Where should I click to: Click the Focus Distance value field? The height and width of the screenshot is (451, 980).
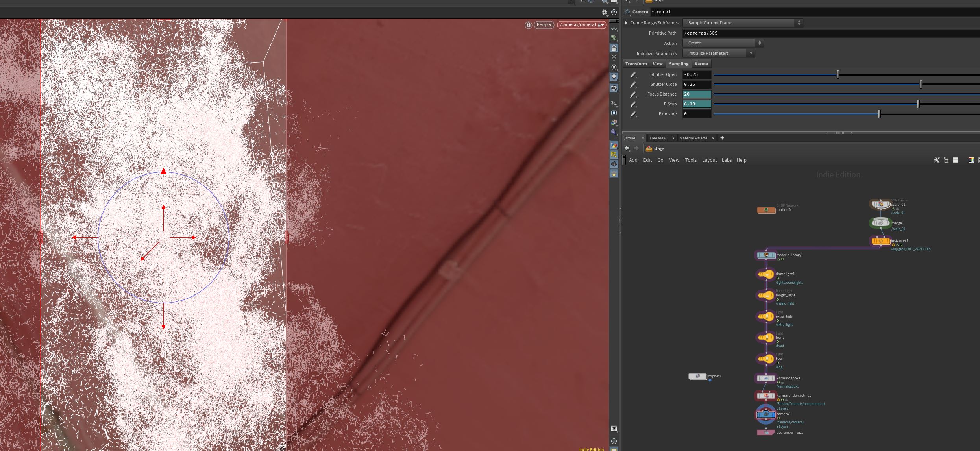pos(697,94)
